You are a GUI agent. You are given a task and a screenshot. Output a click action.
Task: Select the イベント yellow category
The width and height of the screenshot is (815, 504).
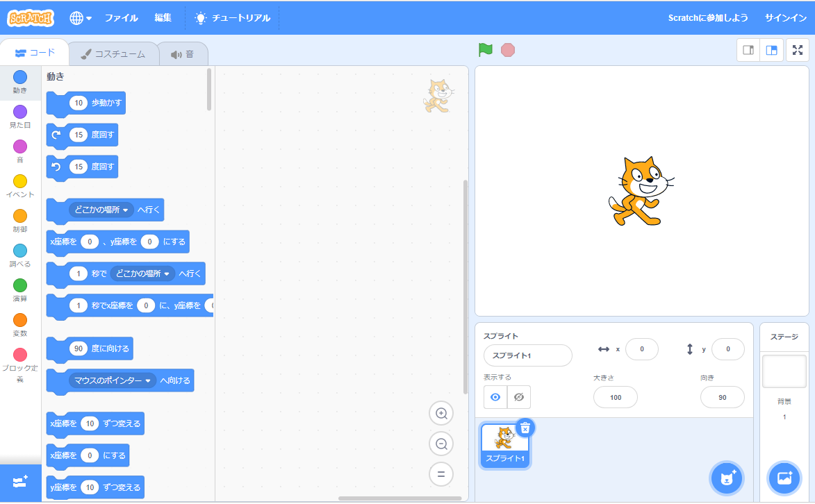click(19, 186)
